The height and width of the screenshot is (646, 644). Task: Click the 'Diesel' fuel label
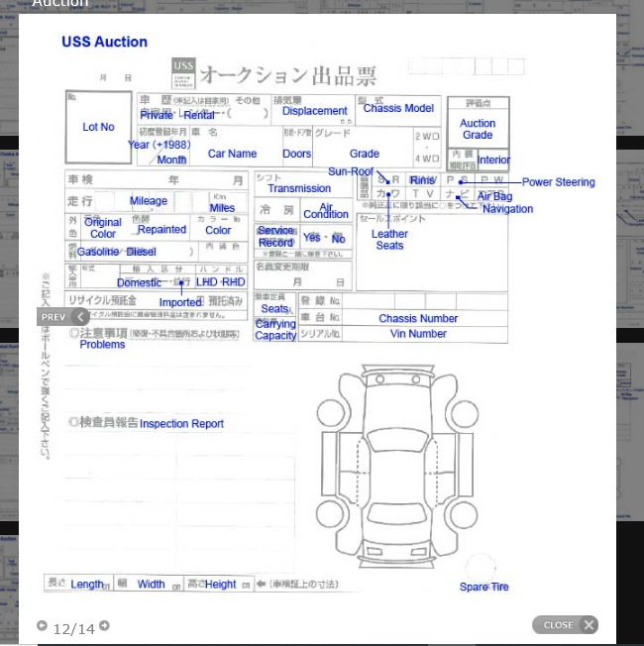point(141,252)
